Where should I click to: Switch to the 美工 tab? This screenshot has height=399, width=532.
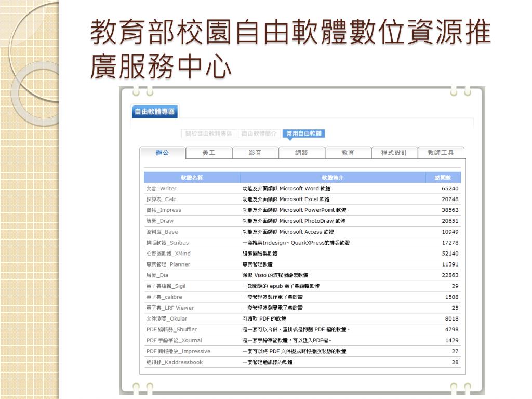[209, 153]
